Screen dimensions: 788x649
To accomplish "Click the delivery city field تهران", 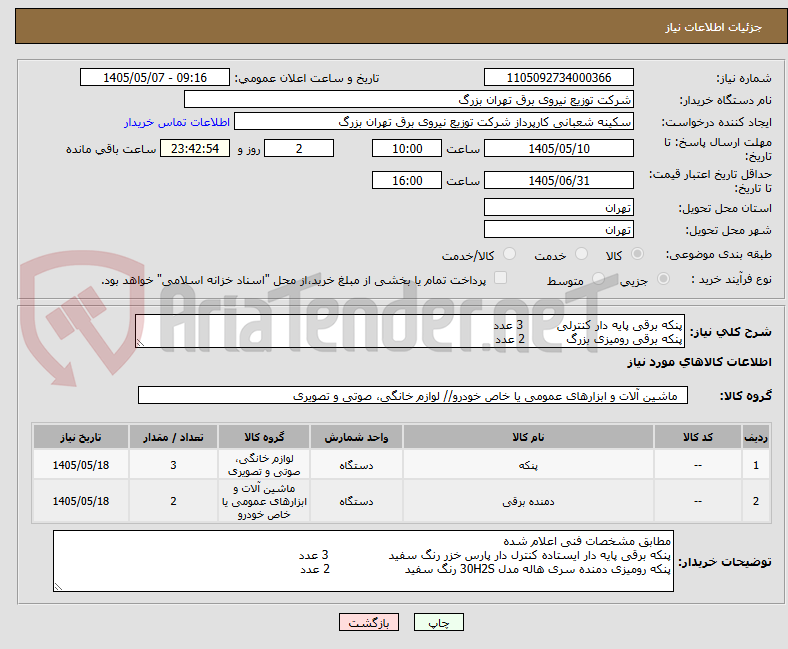I will click(558, 229).
